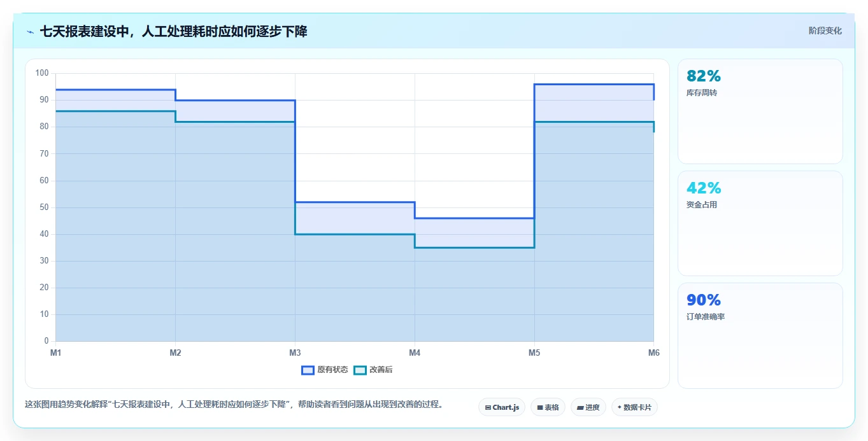Click the 改善后 legend label
The height and width of the screenshot is (441, 868).
[381, 370]
